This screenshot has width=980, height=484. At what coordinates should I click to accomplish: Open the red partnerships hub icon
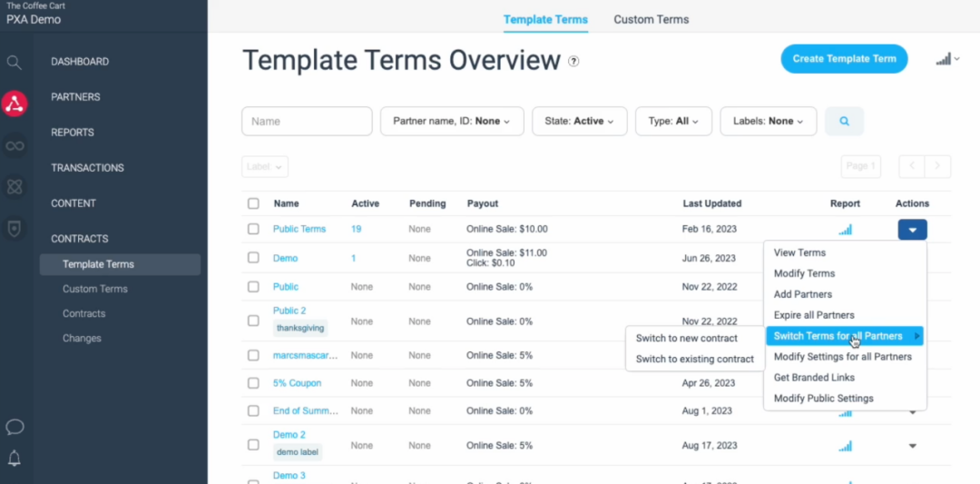[x=15, y=104]
